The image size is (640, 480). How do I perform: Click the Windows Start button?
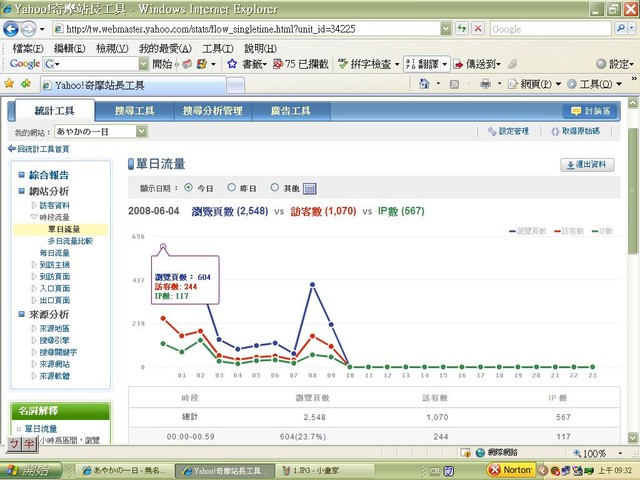[x=31, y=470]
